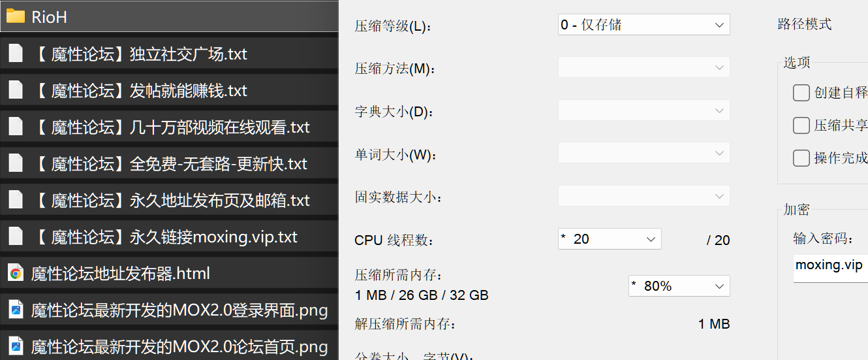Image resolution: width=868 pixels, height=360 pixels.
Task: Click the 压缩方法 disabled combo box
Action: pos(644,67)
